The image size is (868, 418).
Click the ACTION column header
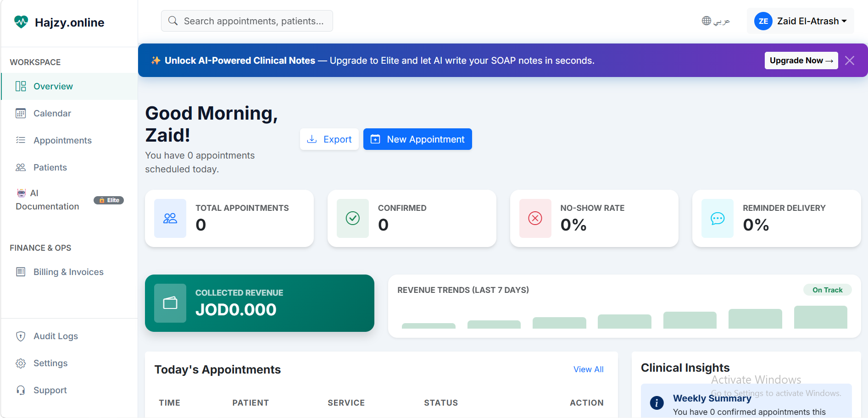click(x=587, y=403)
